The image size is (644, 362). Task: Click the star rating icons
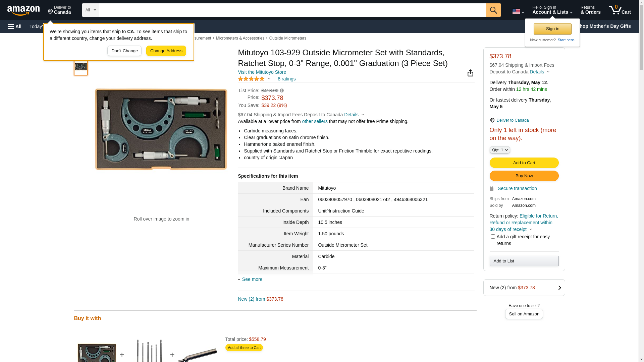tap(251, 79)
